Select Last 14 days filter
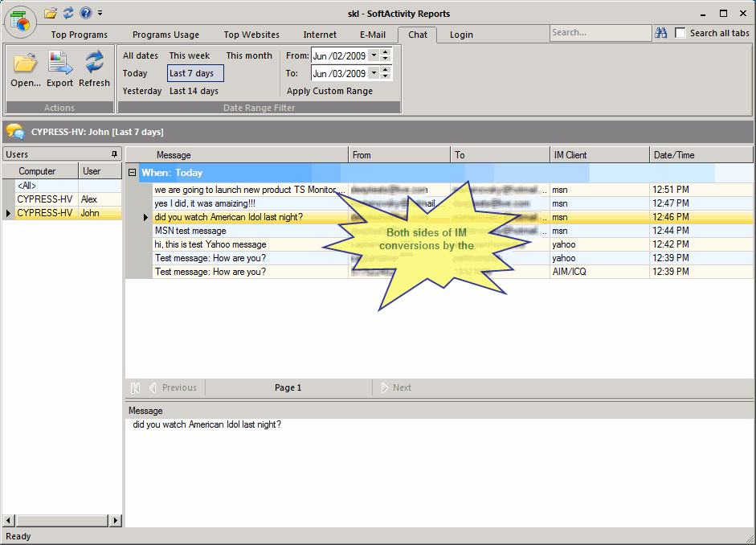This screenshot has height=545, width=756. click(194, 91)
